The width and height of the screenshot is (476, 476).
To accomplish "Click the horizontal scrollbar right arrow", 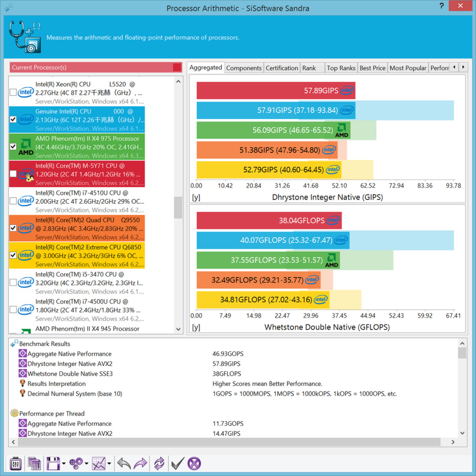I will (x=453, y=442).
